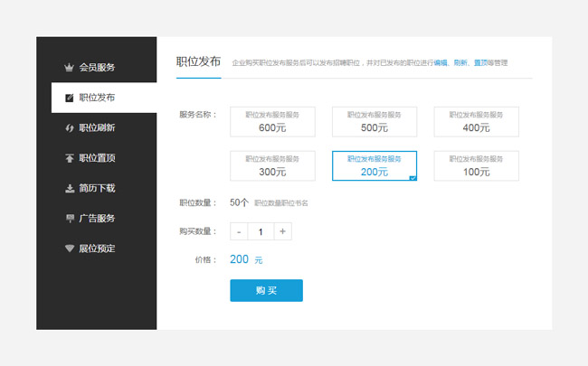Choose the 300元 service package
588x366 pixels.
pos(272,165)
